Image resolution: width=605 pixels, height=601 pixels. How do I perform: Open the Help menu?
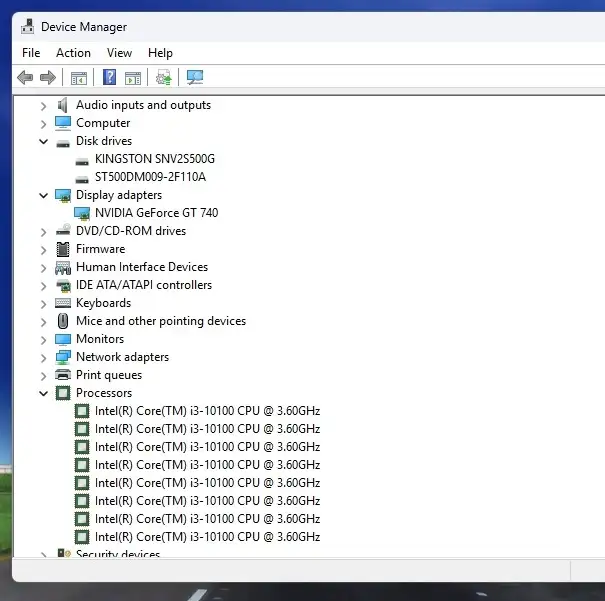click(160, 53)
